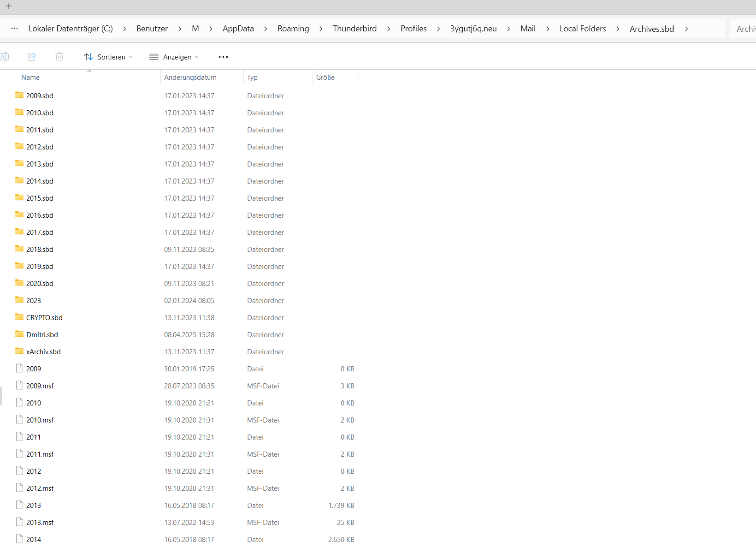Open the Anzeigen view dropdown

[174, 57]
